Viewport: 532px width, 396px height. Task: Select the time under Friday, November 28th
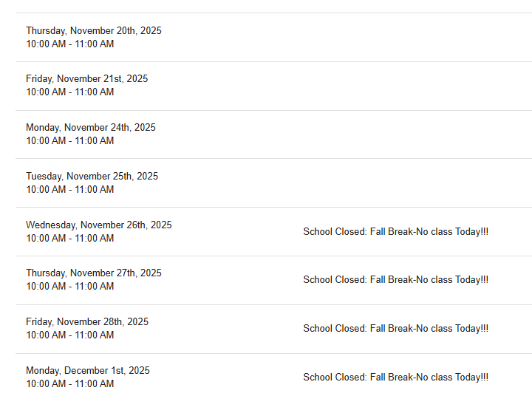[x=70, y=335]
